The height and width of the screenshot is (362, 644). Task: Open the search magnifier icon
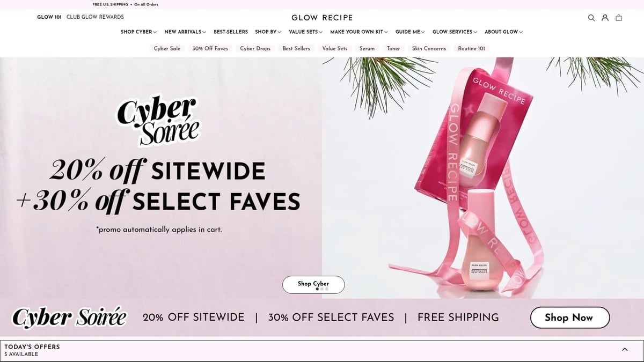point(591,18)
